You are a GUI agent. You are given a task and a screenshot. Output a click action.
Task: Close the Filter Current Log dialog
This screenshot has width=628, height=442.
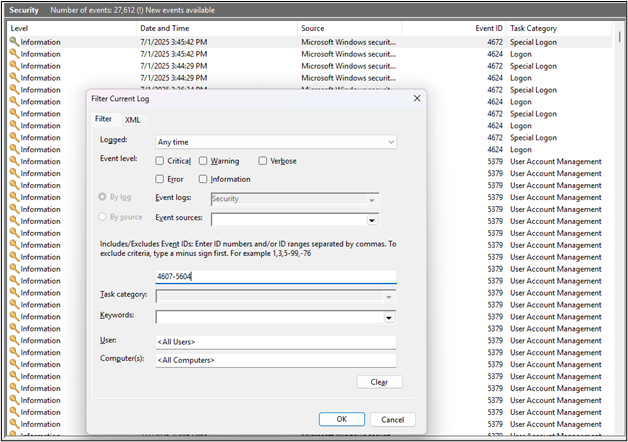pyautogui.click(x=415, y=98)
